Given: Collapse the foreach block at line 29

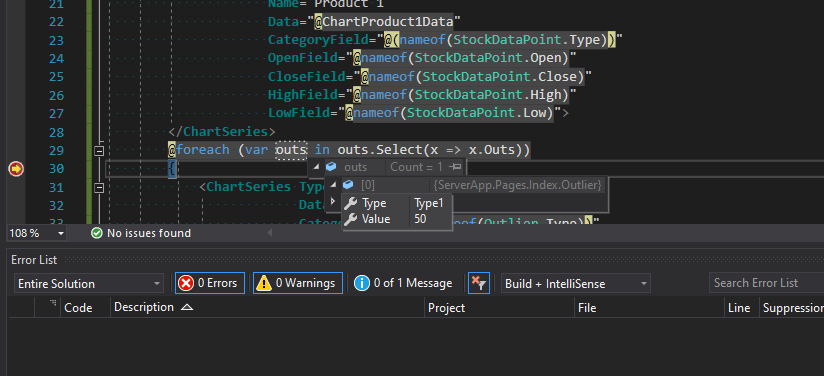Looking at the screenshot, I should pyautogui.click(x=99, y=151).
